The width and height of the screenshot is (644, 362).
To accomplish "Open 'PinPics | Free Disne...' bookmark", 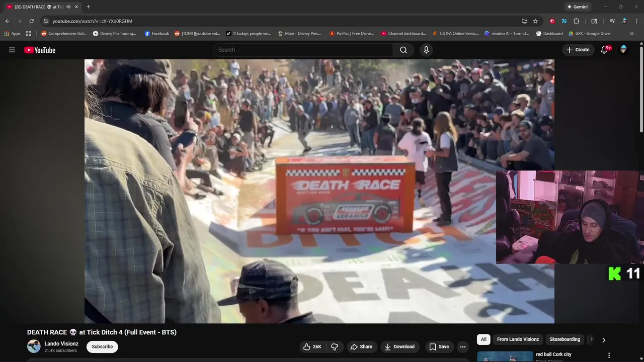I will click(x=352, y=34).
